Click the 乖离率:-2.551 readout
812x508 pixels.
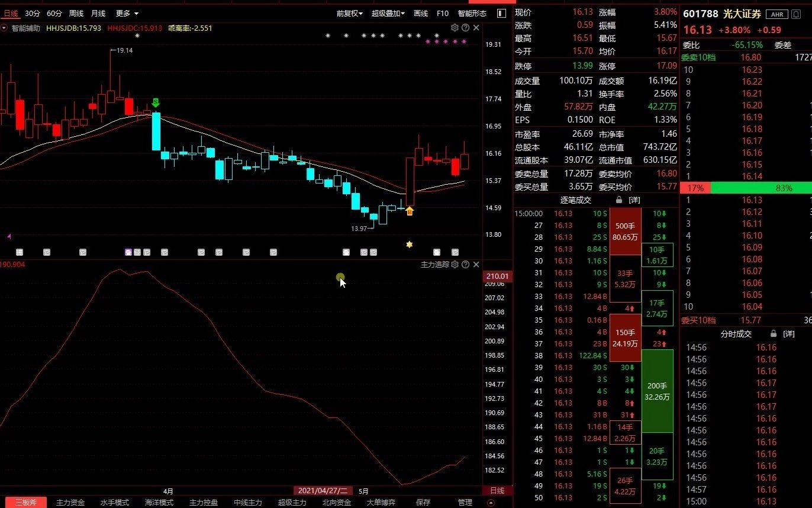click(x=190, y=28)
